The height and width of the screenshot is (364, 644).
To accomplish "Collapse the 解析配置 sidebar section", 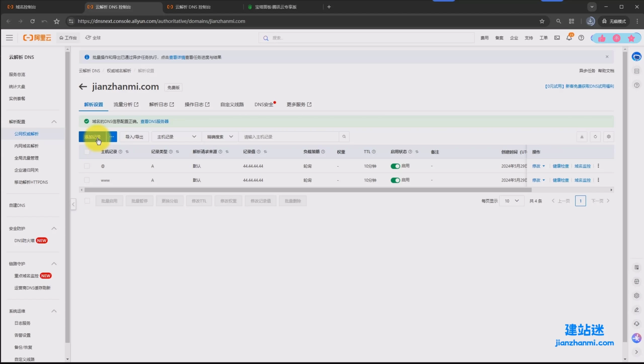I will (54, 122).
